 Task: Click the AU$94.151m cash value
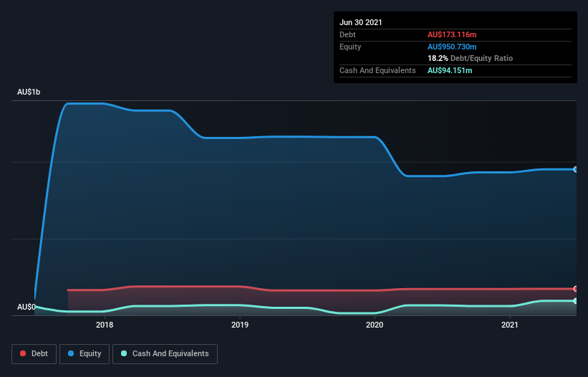click(x=450, y=70)
